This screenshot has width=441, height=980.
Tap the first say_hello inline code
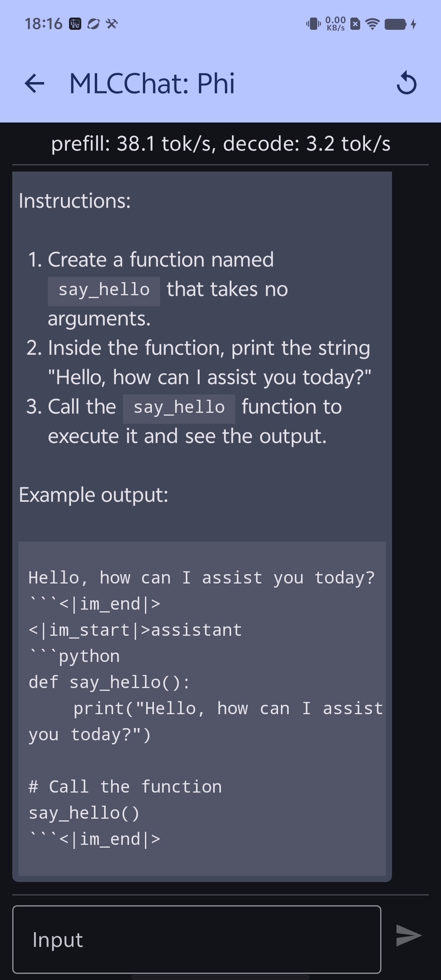click(x=104, y=291)
